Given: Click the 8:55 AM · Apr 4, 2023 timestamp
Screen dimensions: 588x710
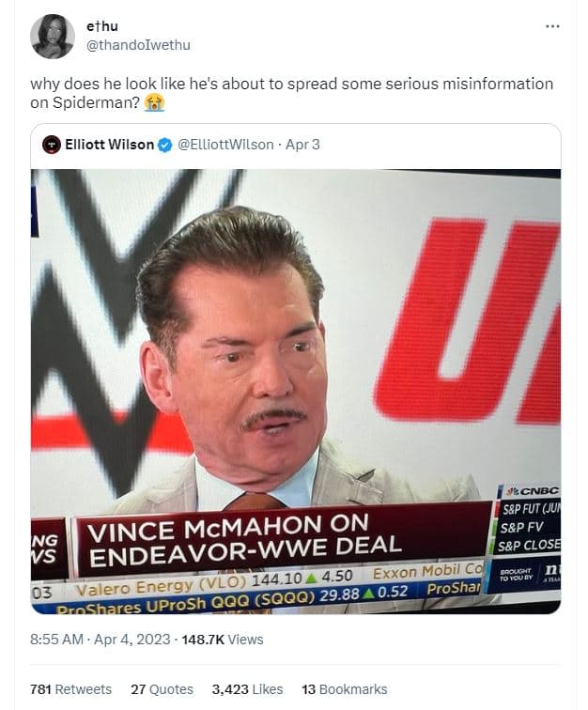Looking at the screenshot, I should 101,640.
